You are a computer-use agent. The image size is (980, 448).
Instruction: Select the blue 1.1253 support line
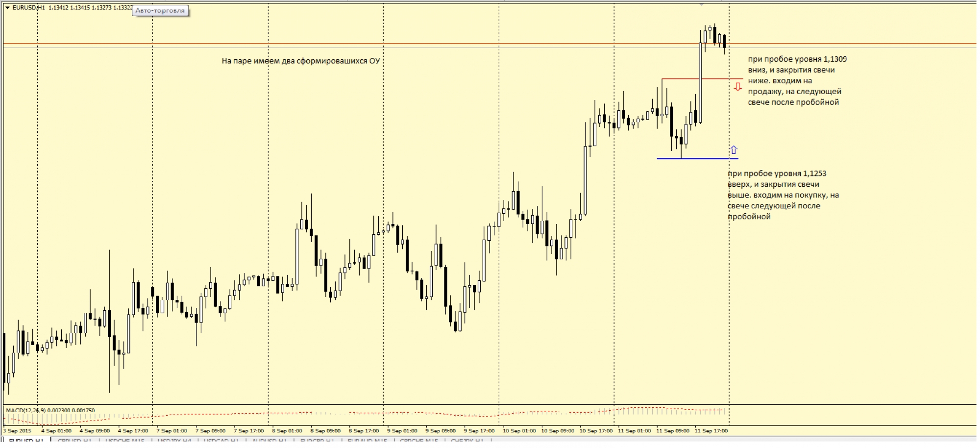[x=710, y=159]
